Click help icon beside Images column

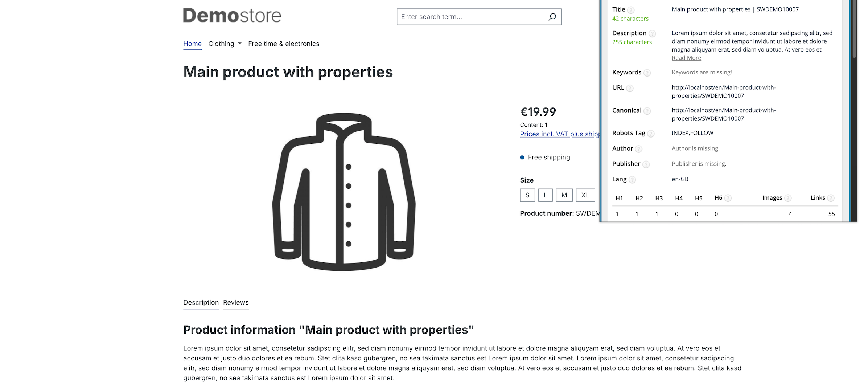click(x=788, y=198)
